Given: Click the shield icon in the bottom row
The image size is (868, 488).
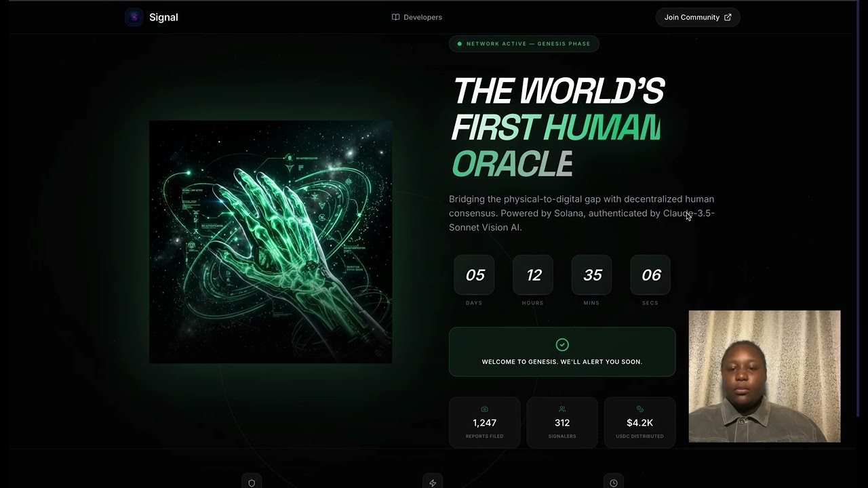Looking at the screenshot, I should (x=252, y=483).
